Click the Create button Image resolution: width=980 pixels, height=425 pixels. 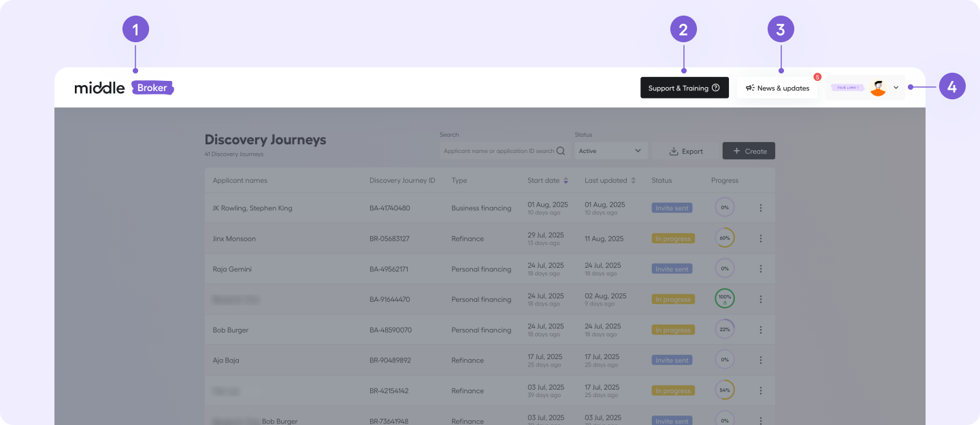[x=749, y=151]
